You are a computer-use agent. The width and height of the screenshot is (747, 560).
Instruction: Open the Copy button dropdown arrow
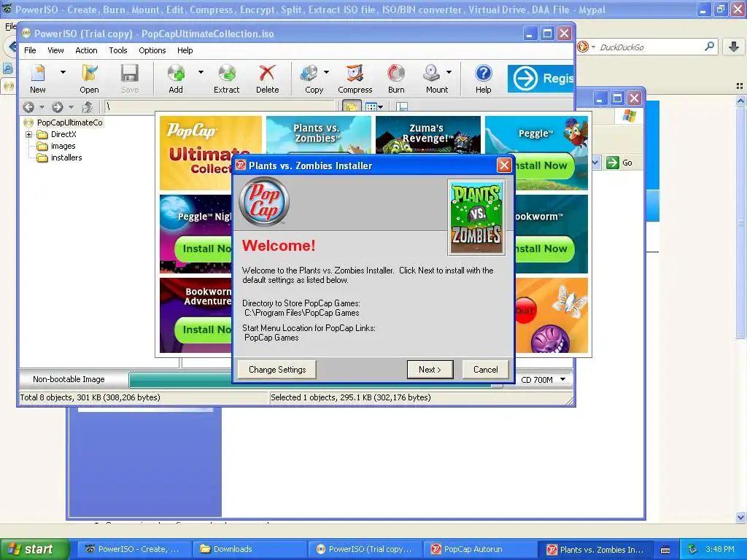pos(326,72)
